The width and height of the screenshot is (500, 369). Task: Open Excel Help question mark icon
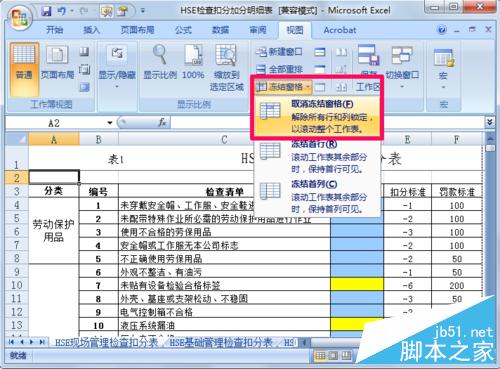click(x=442, y=30)
